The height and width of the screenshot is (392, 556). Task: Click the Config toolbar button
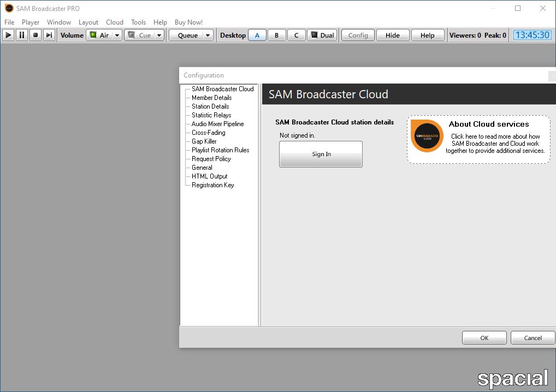358,35
